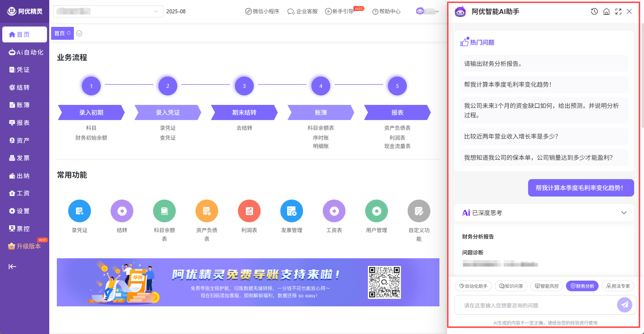Image resolution: width=644 pixels, height=334 pixels.
Task: Select the 财务分析 mode chip
Action: 582,286
